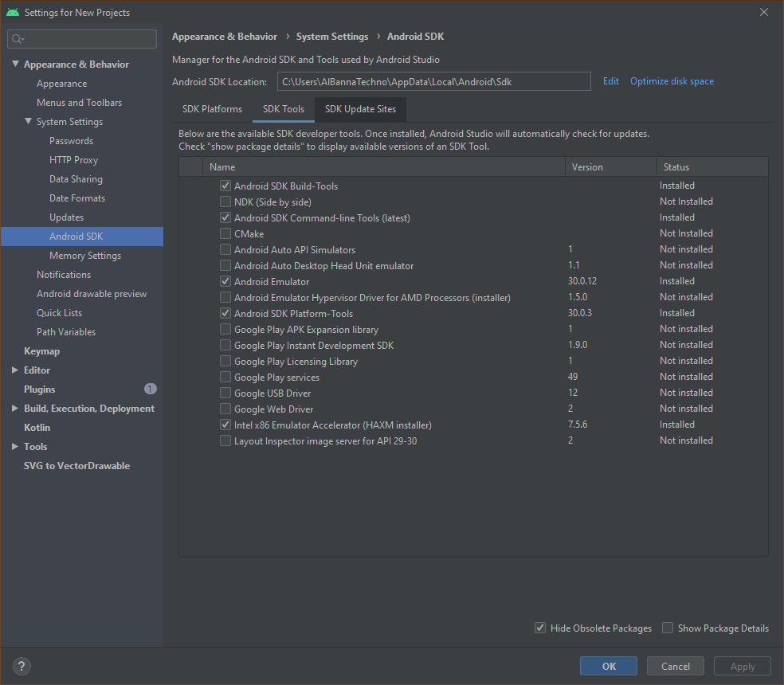Click the Plugins update count badge
Screen dimensions: 784x685
[151, 389]
